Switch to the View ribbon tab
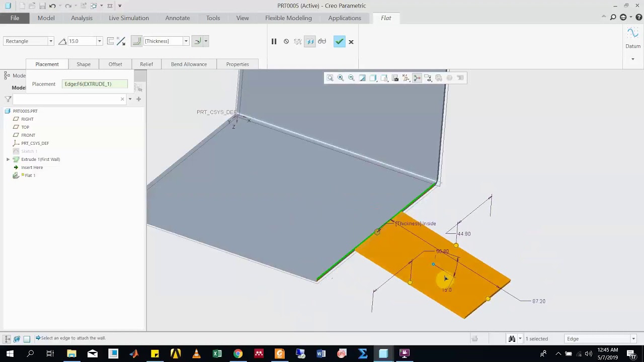Screen dimensions: 644x362 pyautogui.click(x=243, y=18)
